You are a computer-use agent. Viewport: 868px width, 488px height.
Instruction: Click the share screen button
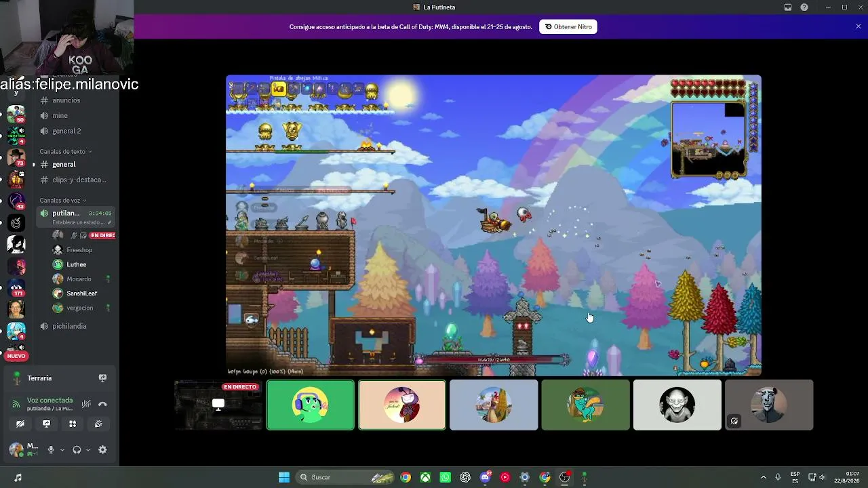point(46,424)
